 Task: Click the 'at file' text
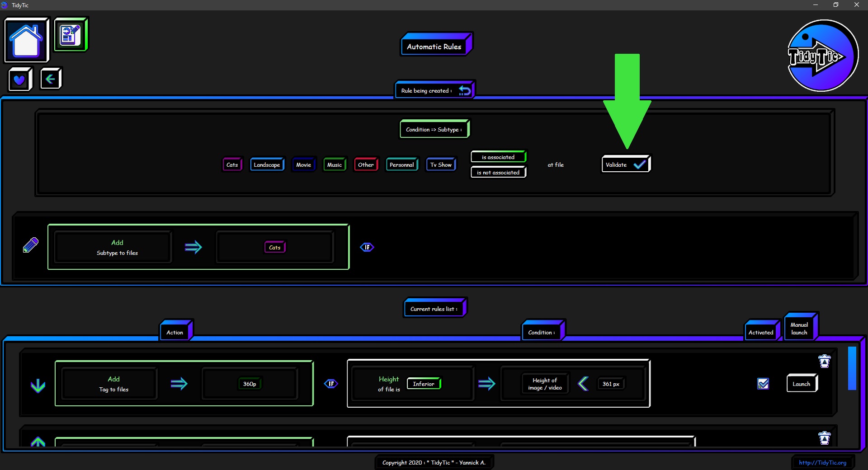coord(556,164)
